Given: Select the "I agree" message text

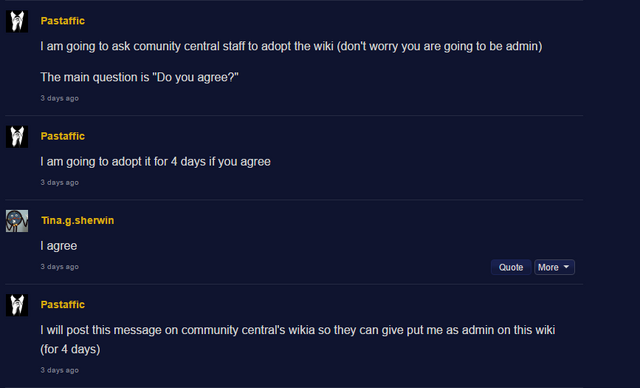Looking at the screenshot, I should 59,246.
